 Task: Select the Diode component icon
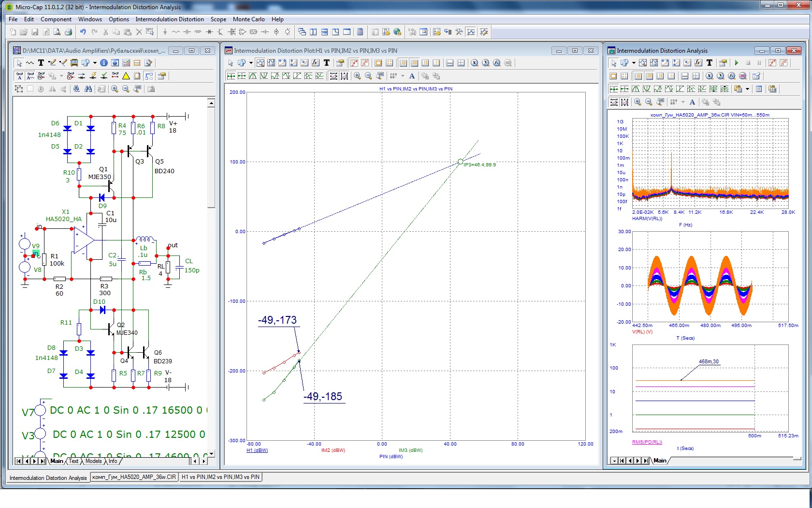(209, 32)
